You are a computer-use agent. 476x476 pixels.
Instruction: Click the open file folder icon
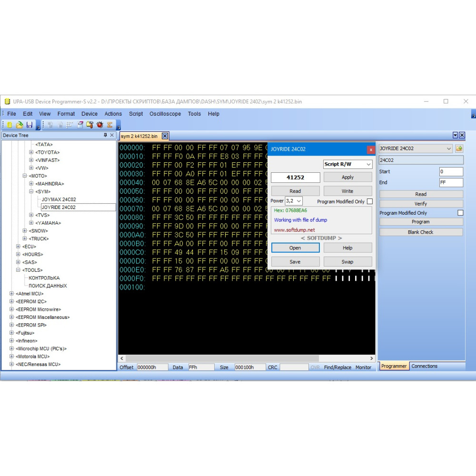tap(20, 125)
